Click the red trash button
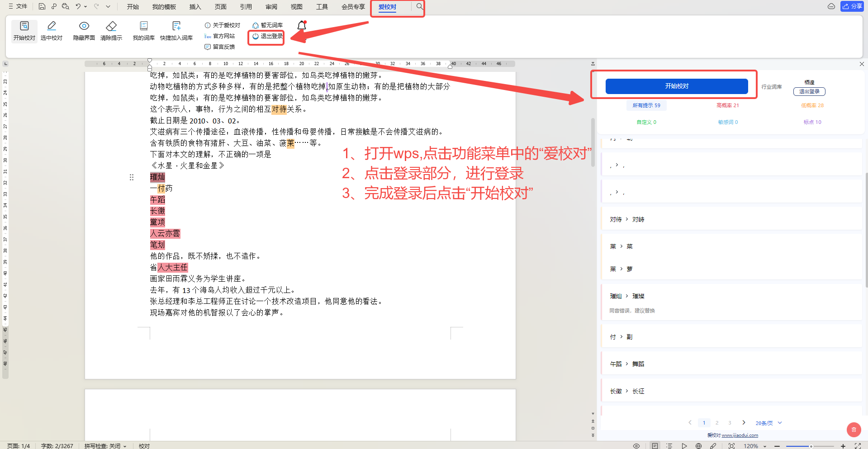The width and height of the screenshot is (868, 449). tap(854, 430)
